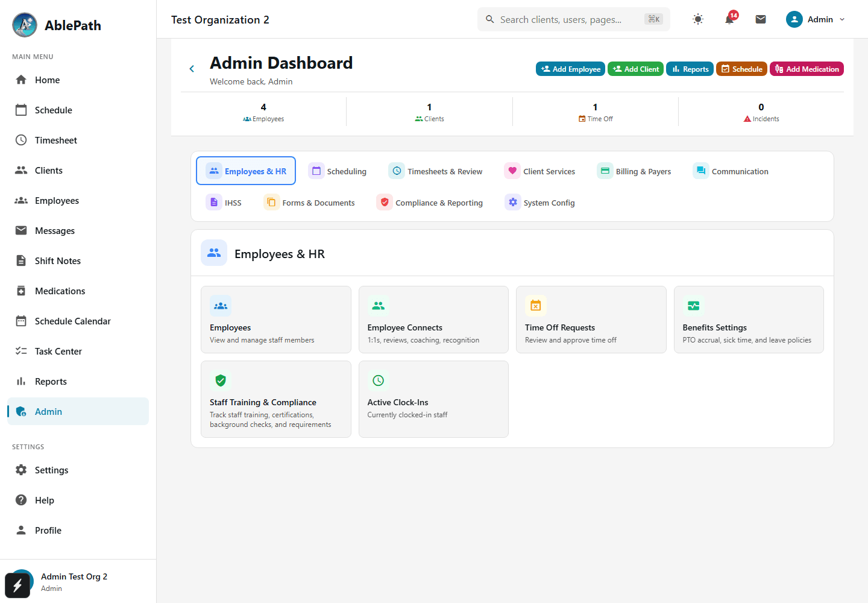Click the Medications sidebar icon

pyautogui.click(x=21, y=291)
